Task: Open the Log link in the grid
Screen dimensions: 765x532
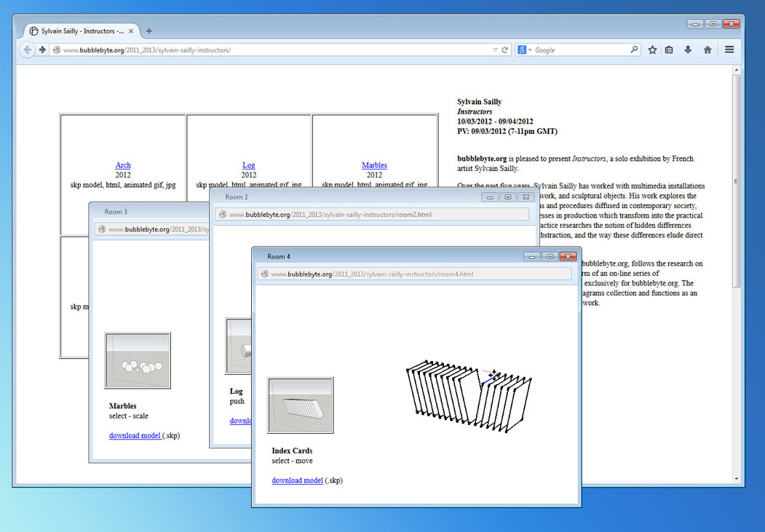Action: [x=249, y=165]
